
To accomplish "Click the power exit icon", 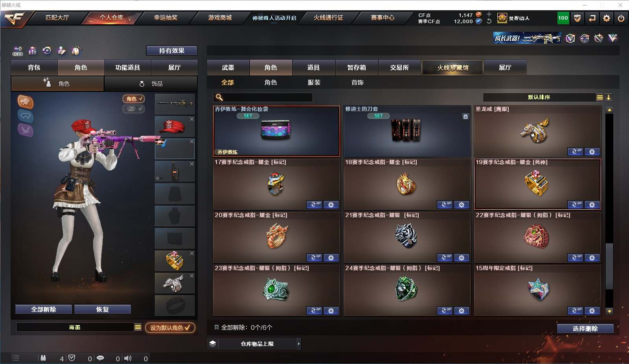I will [x=621, y=18].
